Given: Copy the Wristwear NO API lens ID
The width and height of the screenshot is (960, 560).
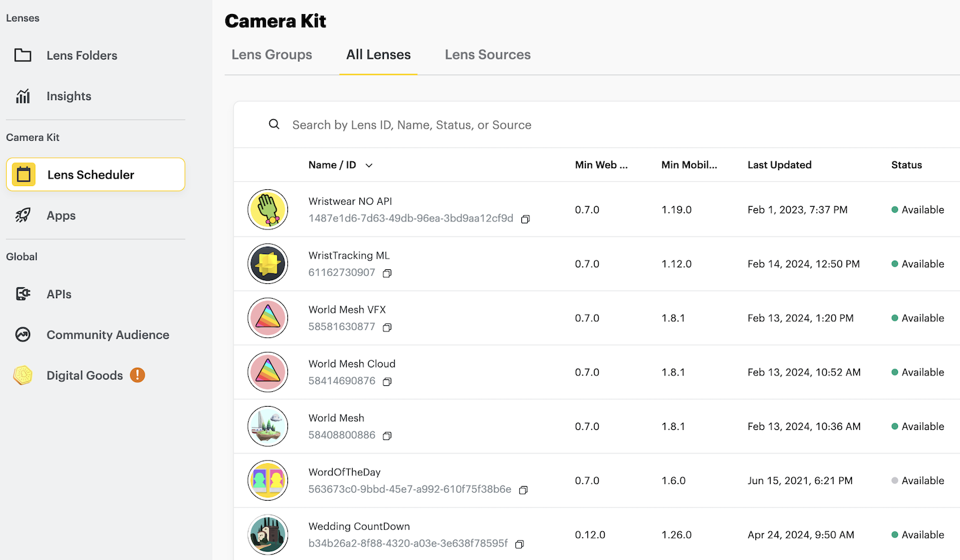Looking at the screenshot, I should point(525,219).
